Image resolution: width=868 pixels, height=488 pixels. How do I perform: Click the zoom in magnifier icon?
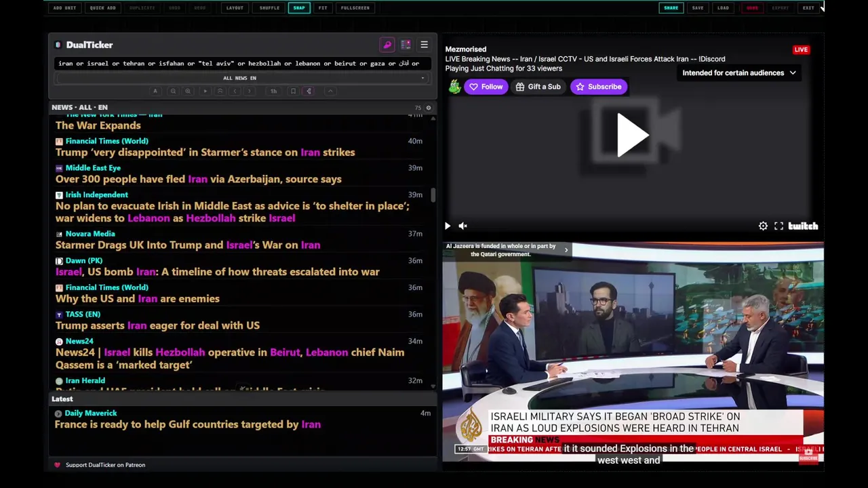tap(188, 91)
